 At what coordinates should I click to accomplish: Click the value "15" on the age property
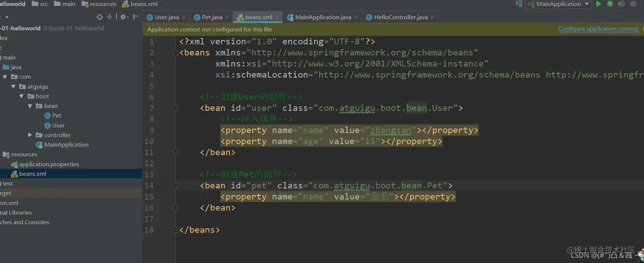click(370, 141)
